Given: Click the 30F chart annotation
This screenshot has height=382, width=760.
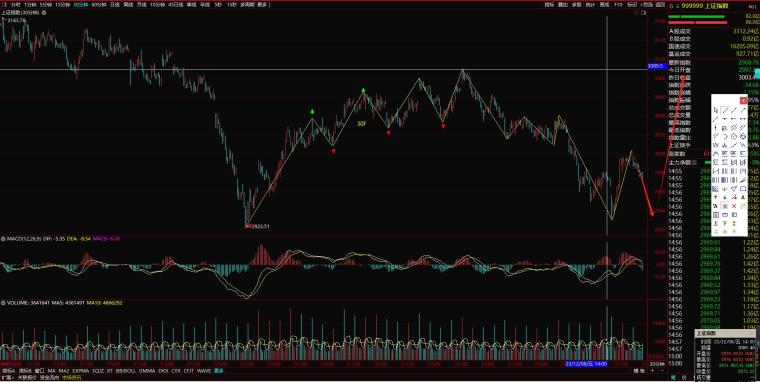Looking at the screenshot, I should (362, 124).
